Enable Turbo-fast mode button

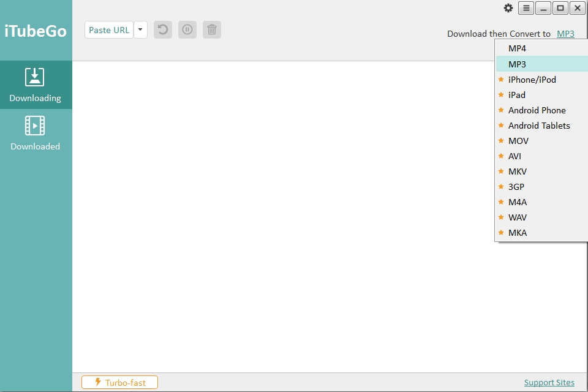[119, 382]
